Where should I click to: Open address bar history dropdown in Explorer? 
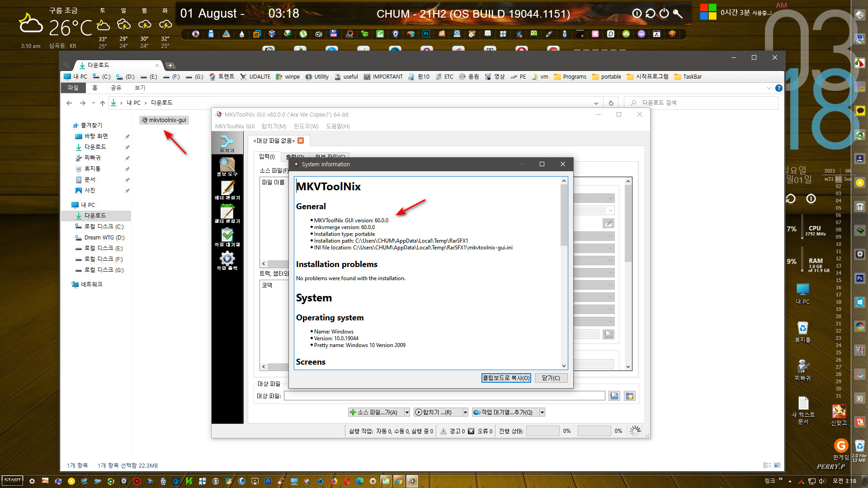click(x=596, y=103)
